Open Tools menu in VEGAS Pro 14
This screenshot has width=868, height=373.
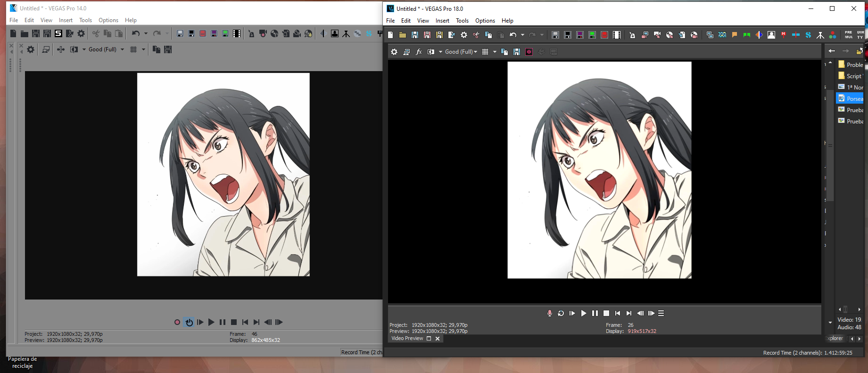coord(85,20)
